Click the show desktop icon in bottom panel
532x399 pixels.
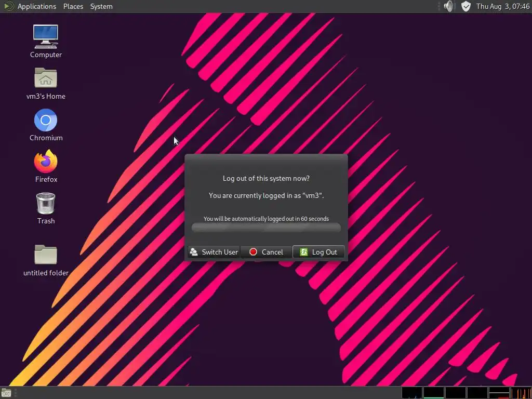[6, 393]
